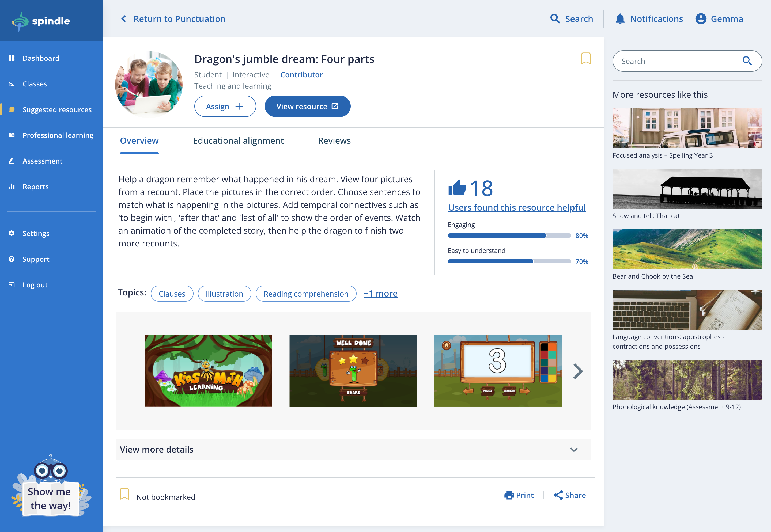Image resolution: width=771 pixels, height=532 pixels.
Task: Click the top bar search magnifier icon
Action: (555, 19)
